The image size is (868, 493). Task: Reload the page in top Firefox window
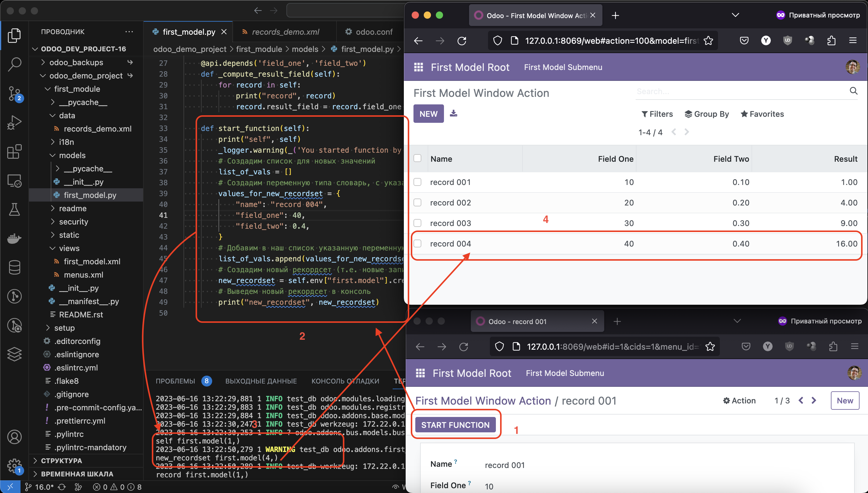click(x=462, y=41)
